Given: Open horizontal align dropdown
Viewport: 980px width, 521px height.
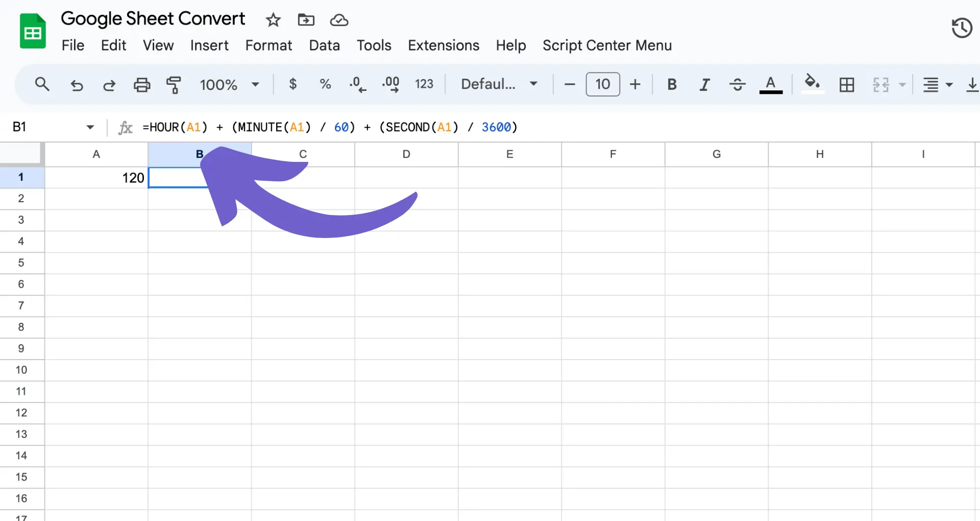Looking at the screenshot, I should [937, 85].
